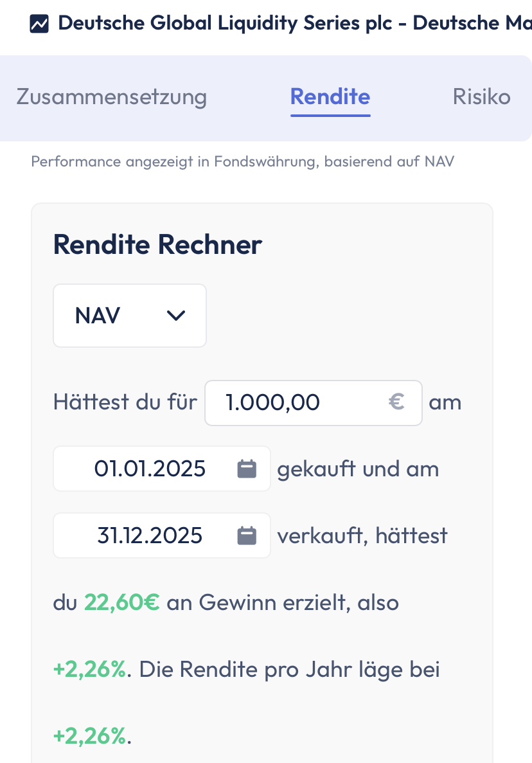Expand the NAV chevron arrow
The height and width of the screenshot is (763, 532).
coord(175,316)
